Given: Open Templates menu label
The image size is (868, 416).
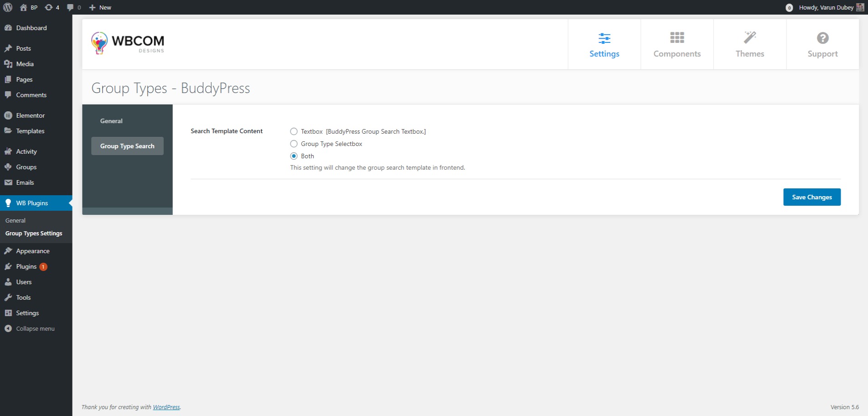Looking at the screenshot, I should click(31, 131).
